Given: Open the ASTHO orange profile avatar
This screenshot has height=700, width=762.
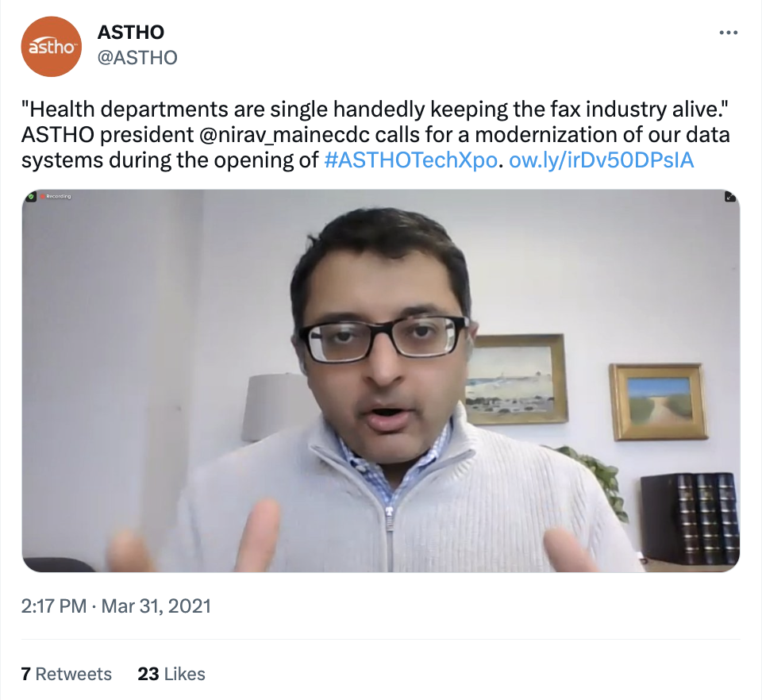Looking at the screenshot, I should pyautogui.click(x=51, y=47).
